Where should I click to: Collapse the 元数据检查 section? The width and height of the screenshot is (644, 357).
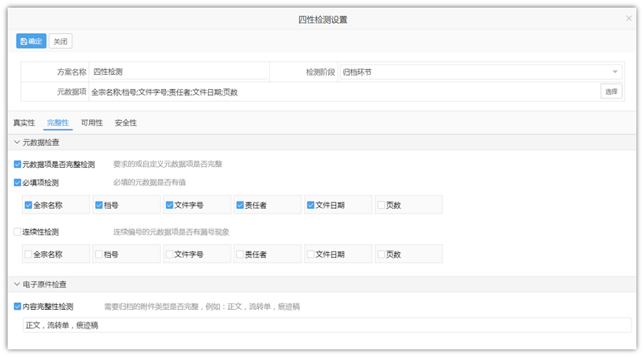click(x=17, y=143)
